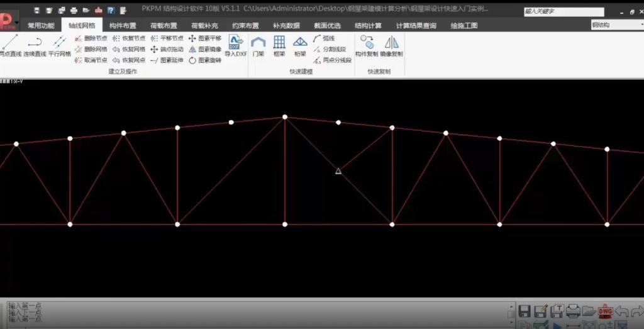Image resolution: width=644 pixels, height=329 pixels.
Task: Click the 构件复制 component copy icon
Action: pyautogui.click(x=366, y=46)
